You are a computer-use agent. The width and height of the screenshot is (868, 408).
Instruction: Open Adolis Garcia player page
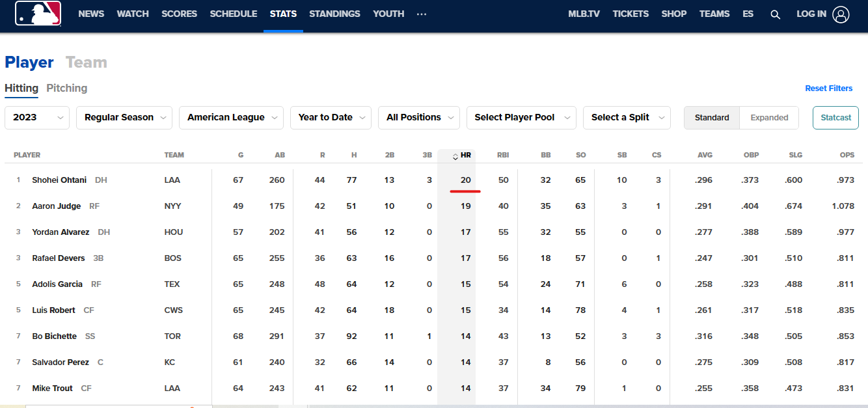57,284
